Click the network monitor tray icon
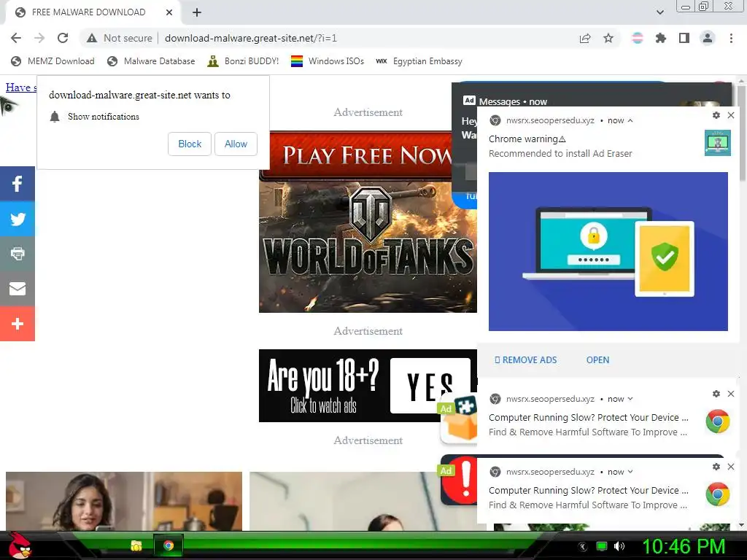This screenshot has height=560, width=747. tap(602, 546)
